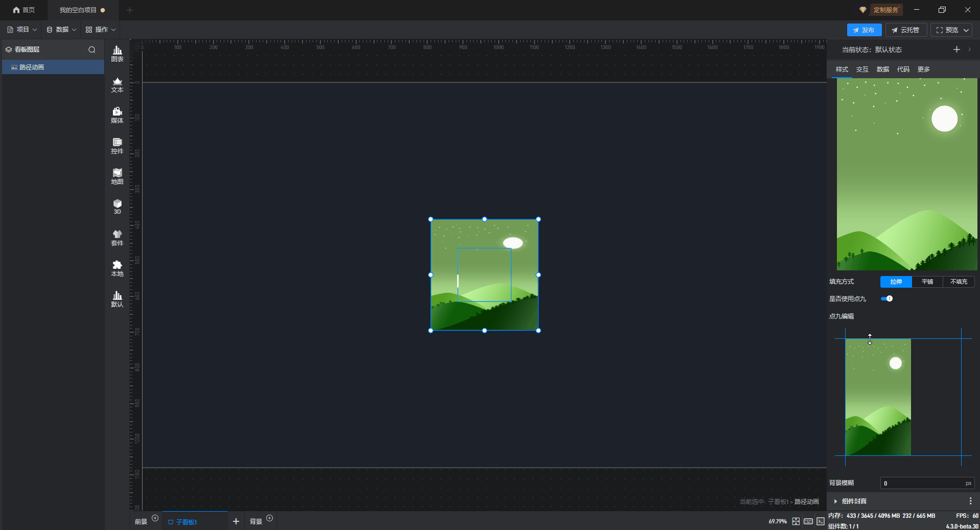Open the console terminal icon
This screenshot has height=530, width=980.
(x=820, y=521)
